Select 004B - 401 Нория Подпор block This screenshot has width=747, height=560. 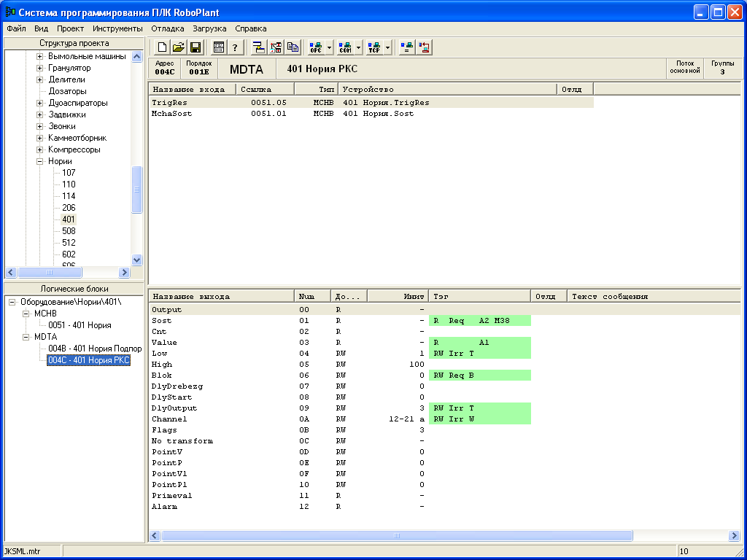pyautogui.click(x=94, y=349)
